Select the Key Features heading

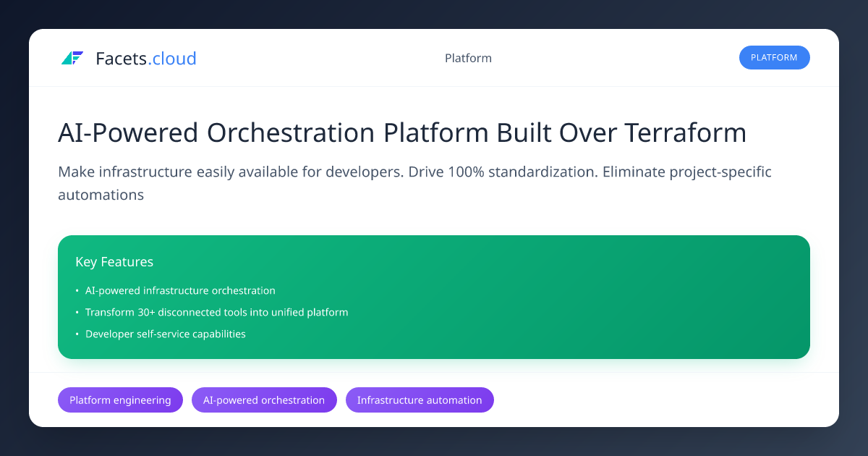click(x=114, y=262)
